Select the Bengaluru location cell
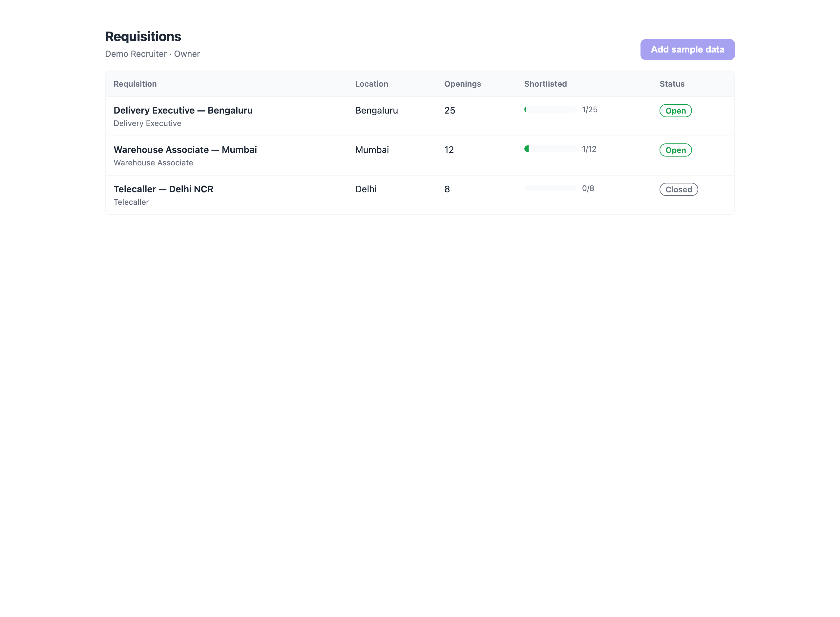The width and height of the screenshot is (840, 617). pyautogui.click(x=376, y=110)
